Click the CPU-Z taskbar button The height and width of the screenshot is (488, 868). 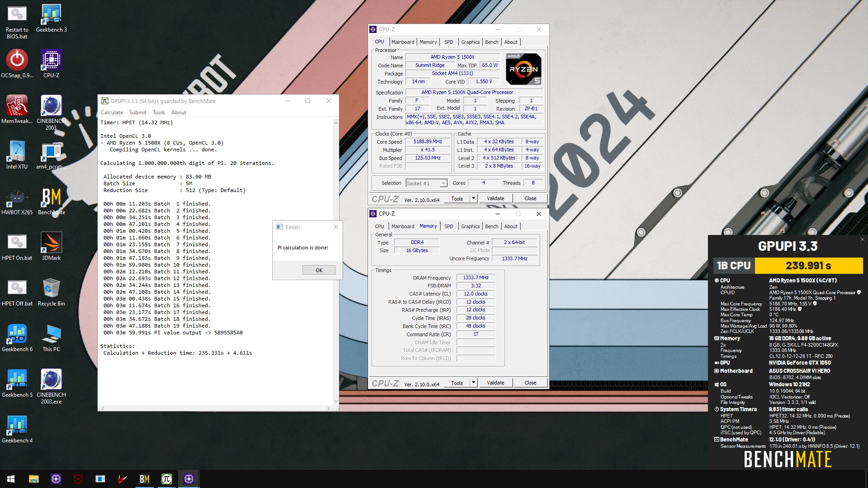pos(189,479)
